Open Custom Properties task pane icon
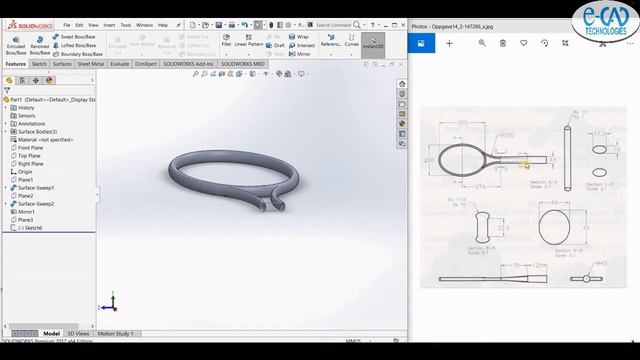640x360 pixels. [402, 134]
